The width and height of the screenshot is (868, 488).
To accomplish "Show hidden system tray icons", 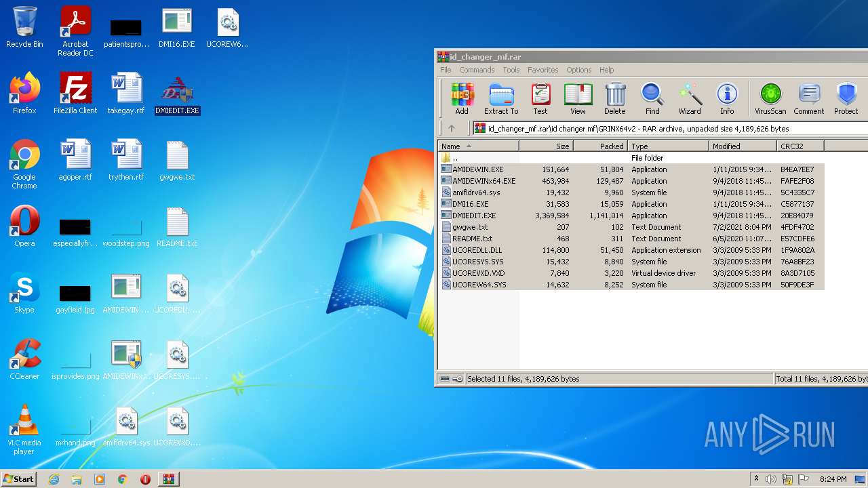I will click(x=757, y=479).
